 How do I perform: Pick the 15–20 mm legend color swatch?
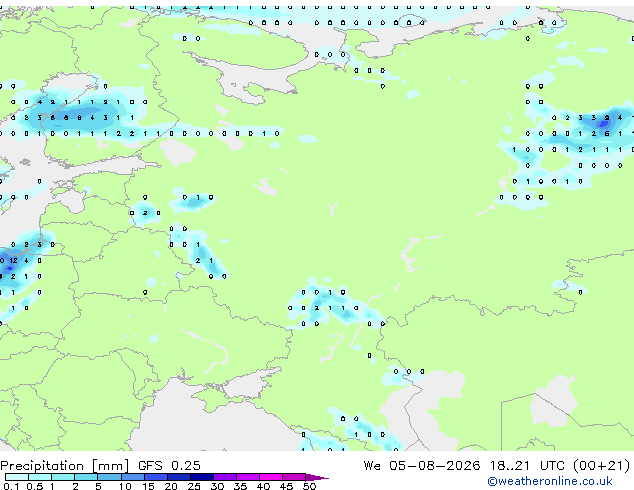155,477
